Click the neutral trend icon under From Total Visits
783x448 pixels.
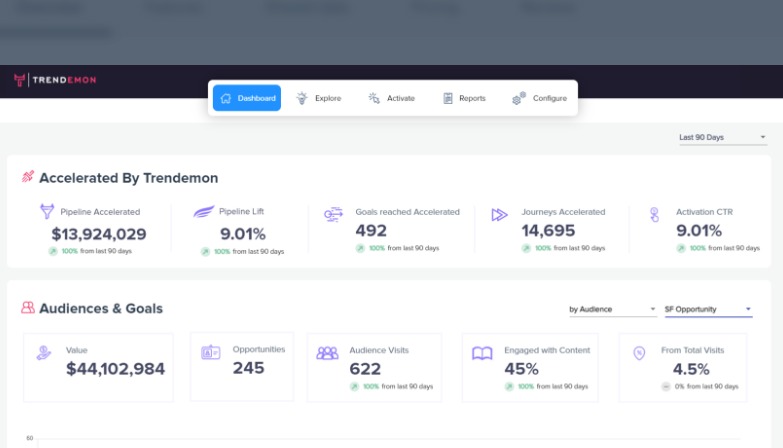point(666,386)
